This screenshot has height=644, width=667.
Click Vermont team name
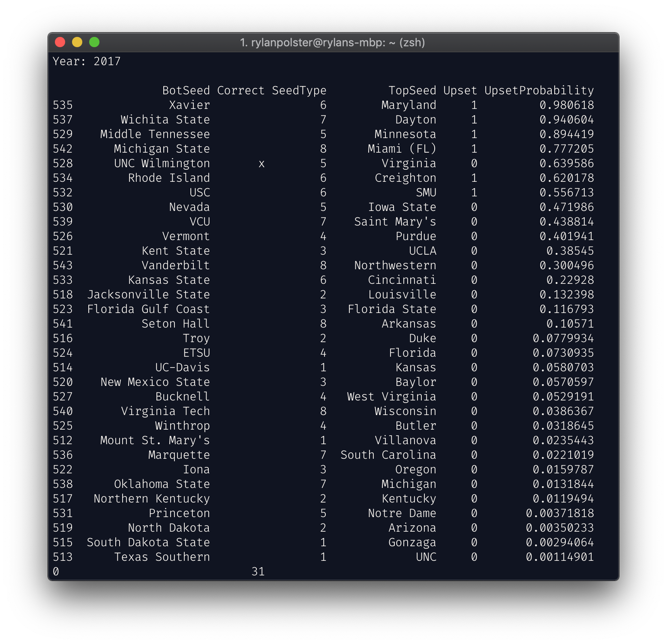coord(186,236)
